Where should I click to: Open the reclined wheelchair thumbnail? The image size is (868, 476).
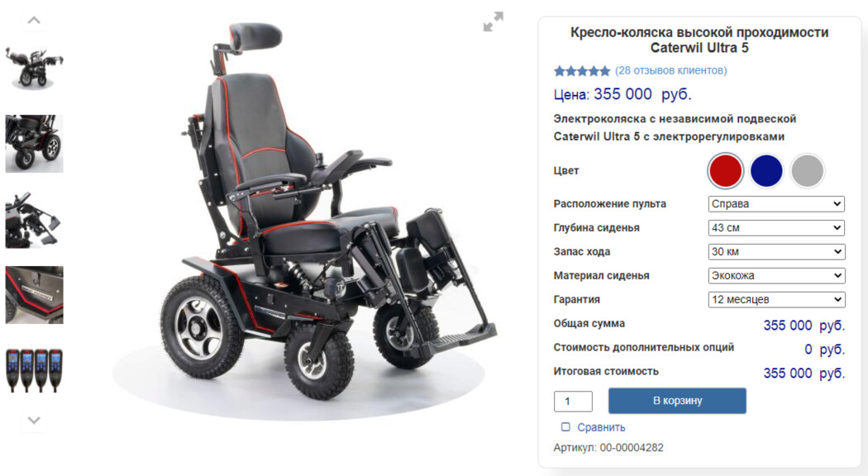35,68
